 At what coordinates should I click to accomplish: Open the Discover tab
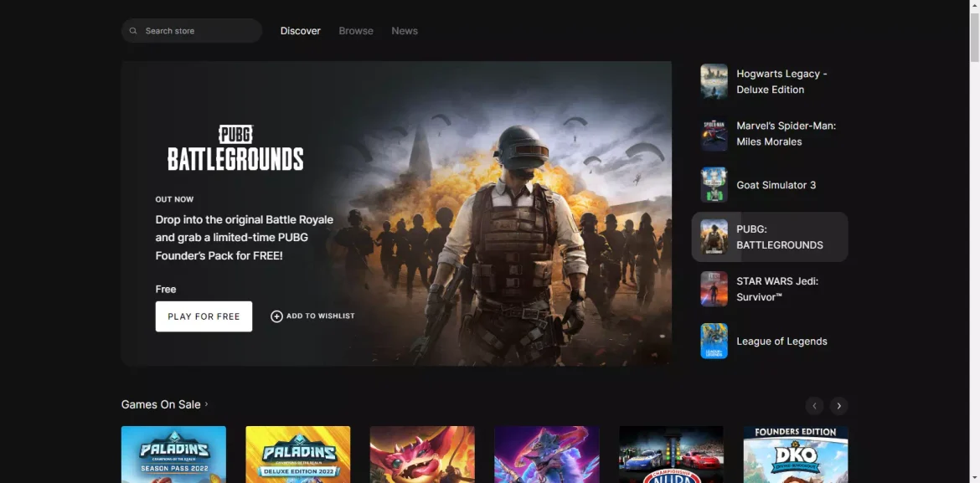(x=300, y=31)
